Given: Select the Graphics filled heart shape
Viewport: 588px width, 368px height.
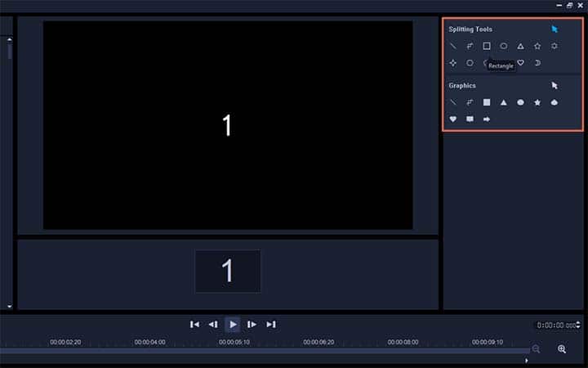Looking at the screenshot, I should coord(453,119).
